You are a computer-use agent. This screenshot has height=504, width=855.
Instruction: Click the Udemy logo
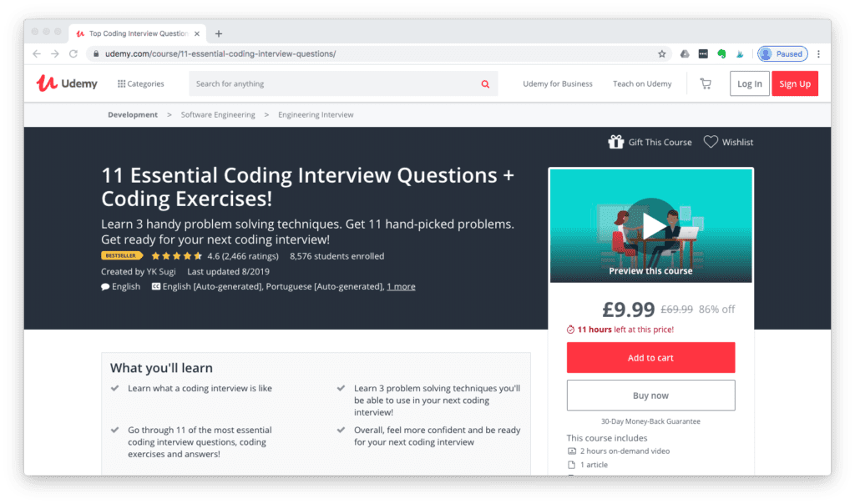pos(66,83)
